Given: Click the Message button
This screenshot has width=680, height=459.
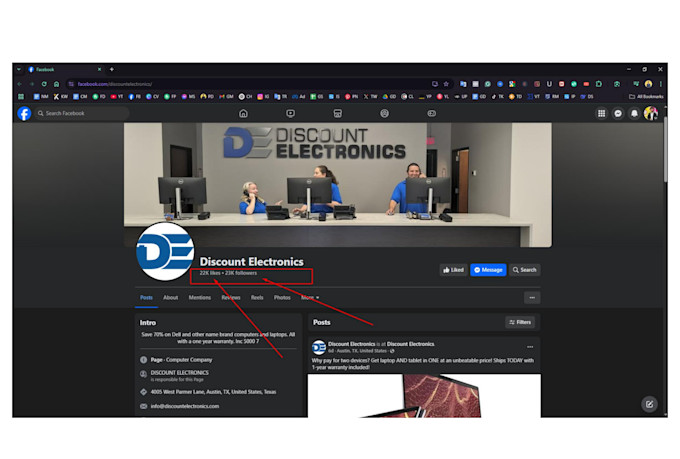Looking at the screenshot, I should 488,270.
